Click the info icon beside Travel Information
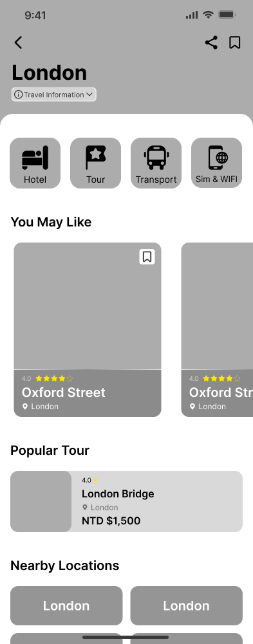The height and width of the screenshot is (644, 253). [19, 95]
